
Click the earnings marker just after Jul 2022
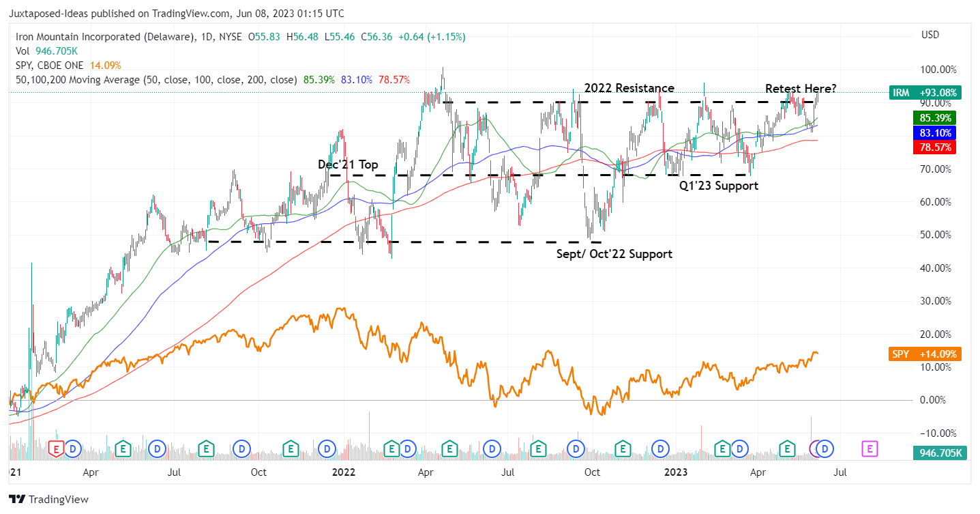(x=538, y=449)
